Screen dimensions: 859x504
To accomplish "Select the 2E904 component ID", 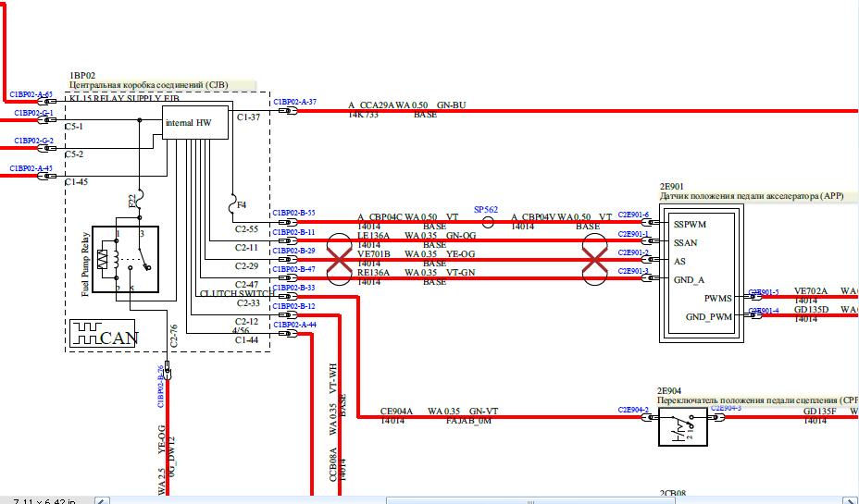I will [x=669, y=391].
